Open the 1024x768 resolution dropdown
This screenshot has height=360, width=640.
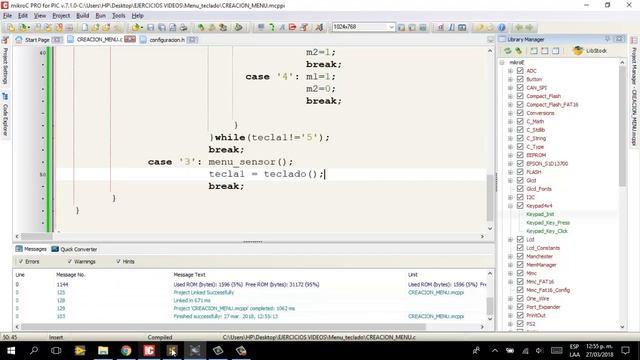coord(391,27)
